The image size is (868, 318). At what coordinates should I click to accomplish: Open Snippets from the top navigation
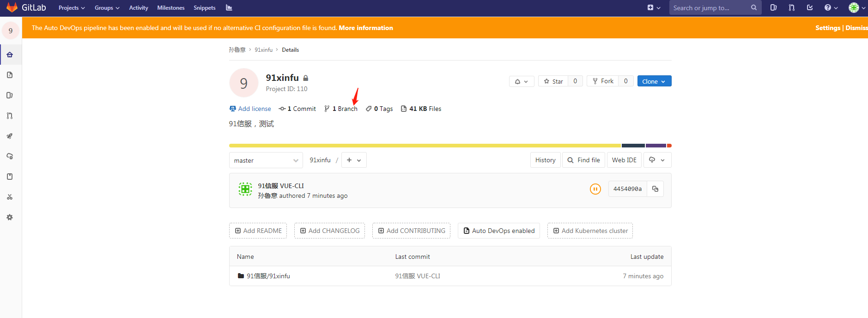(205, 8)
